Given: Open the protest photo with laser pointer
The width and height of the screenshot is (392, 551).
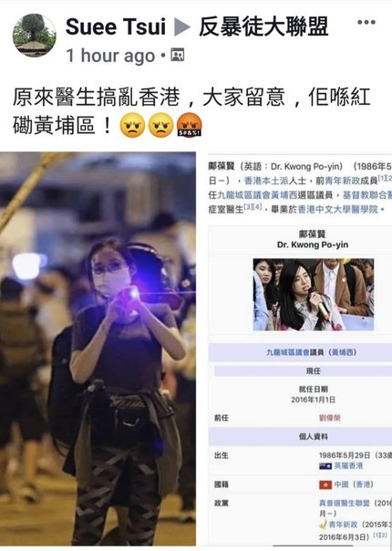Looking at the screenshot, I should click(98, 348).
